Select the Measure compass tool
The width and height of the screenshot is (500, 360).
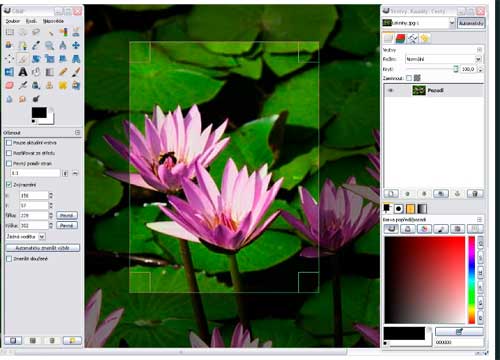point(63,45)
